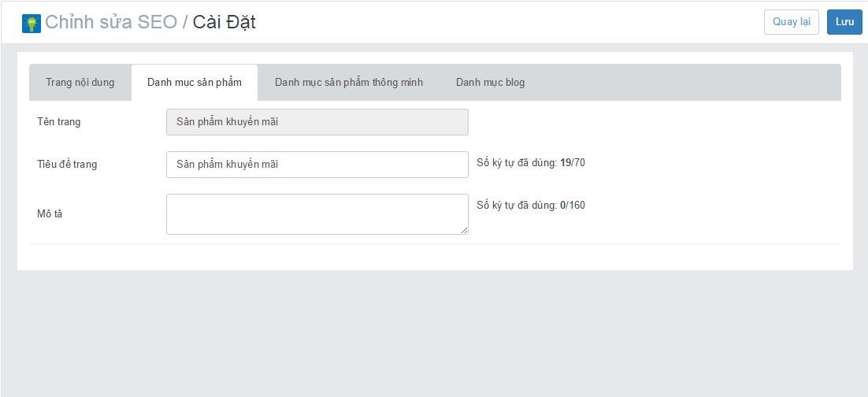The width and height of the screenshot is (868, 397).
Task: Open the Chỉnh sửa SEO breadcrumb link
Action: coord(111,22)
